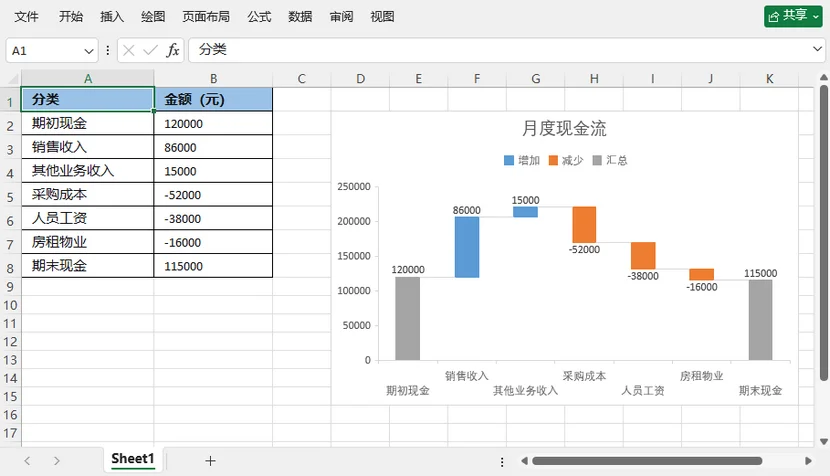Select column K header
Viewport: 830px width, 476px height.
pos(770,79)
